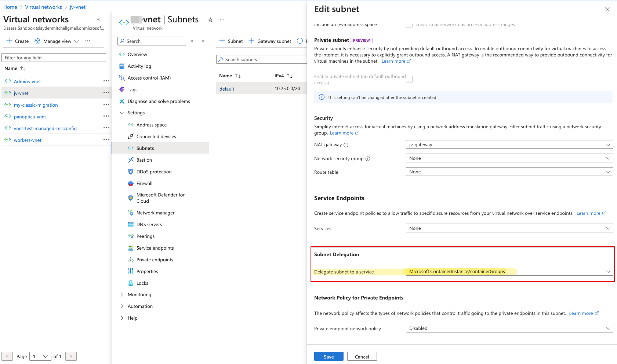The height and width of the screenshot is (364, 617).
Task: Go to Virtual networks breadcrumb
Action: [44, 7]
